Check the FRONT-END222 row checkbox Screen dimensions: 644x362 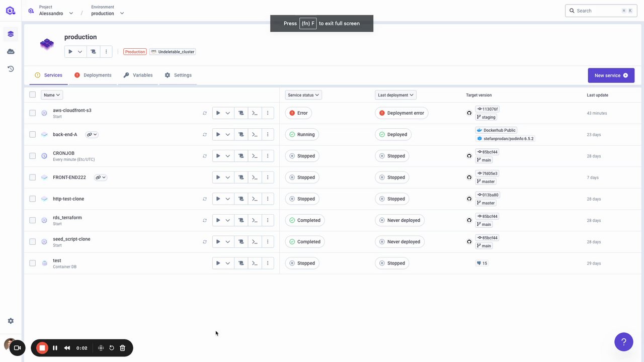pyautogui.click(x=33, y=177)
